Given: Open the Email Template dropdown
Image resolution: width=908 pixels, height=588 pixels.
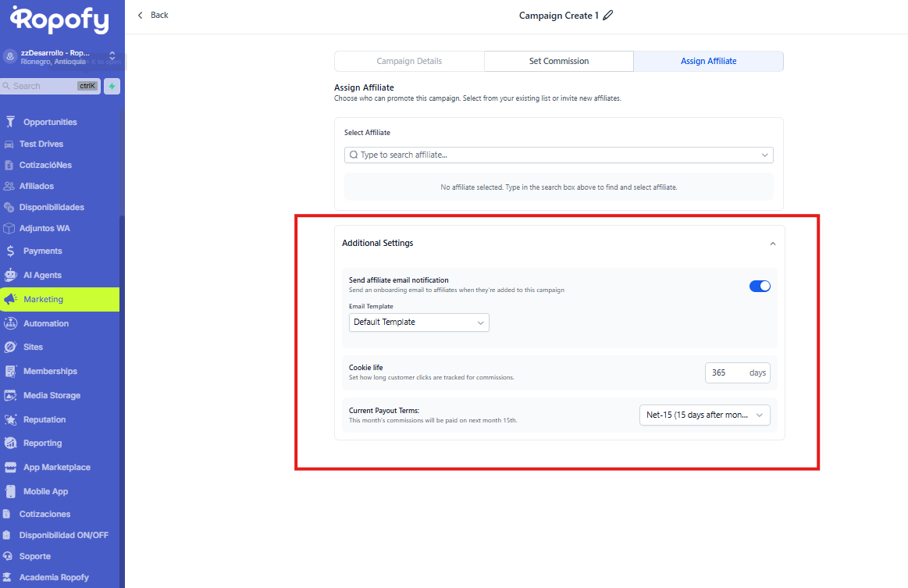Looking at the screenshot, I should click(x=418, y=323).
